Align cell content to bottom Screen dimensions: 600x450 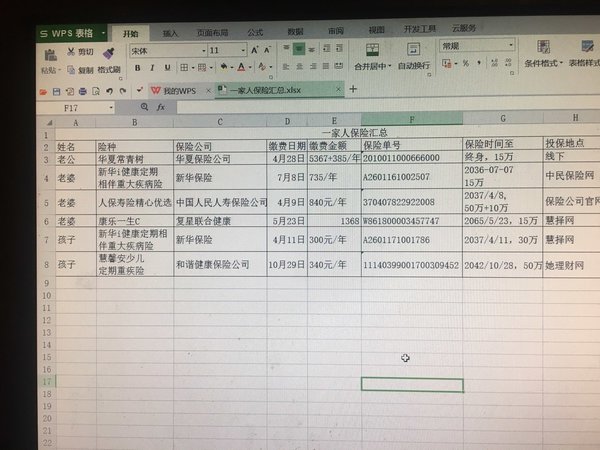(x=312, y=49)
